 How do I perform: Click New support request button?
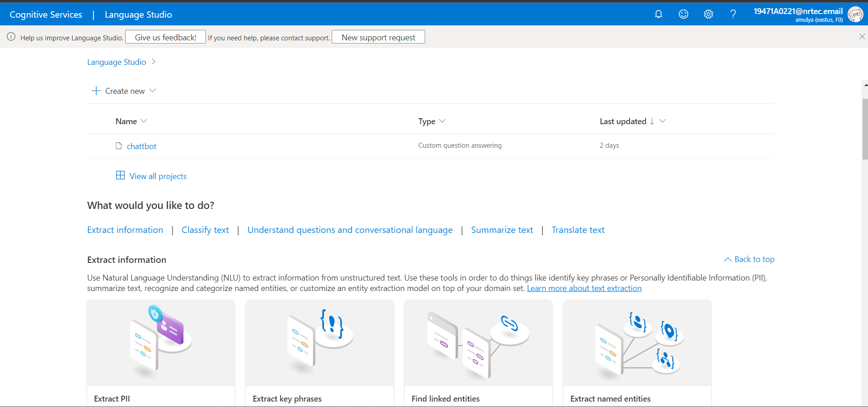point(378,37)
